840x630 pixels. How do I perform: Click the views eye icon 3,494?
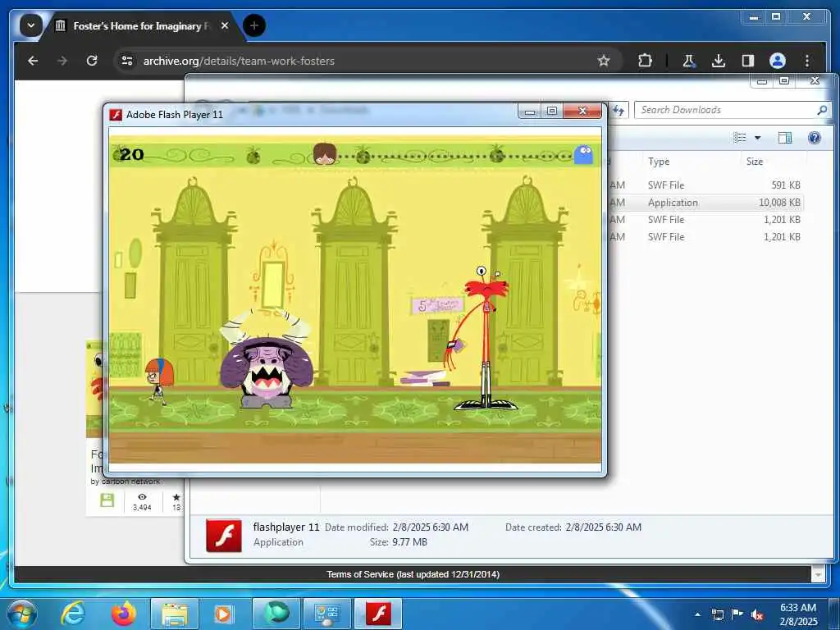click(142, 497)
